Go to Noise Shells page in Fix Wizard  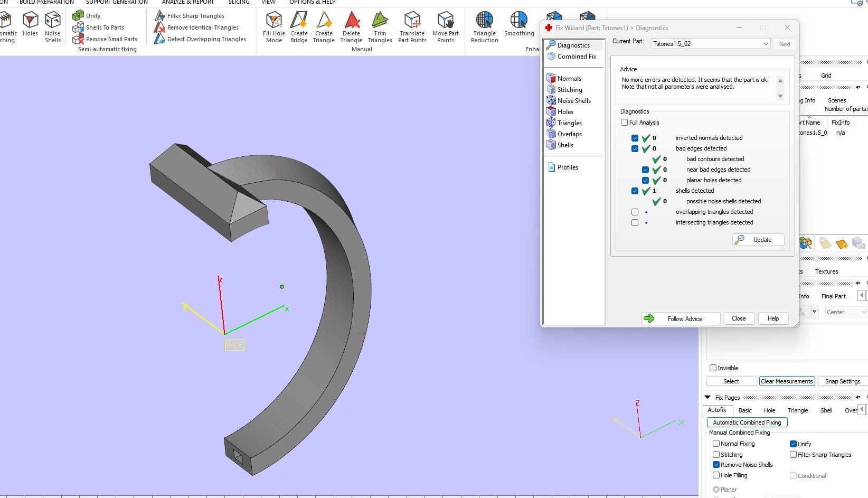[569, 101]
